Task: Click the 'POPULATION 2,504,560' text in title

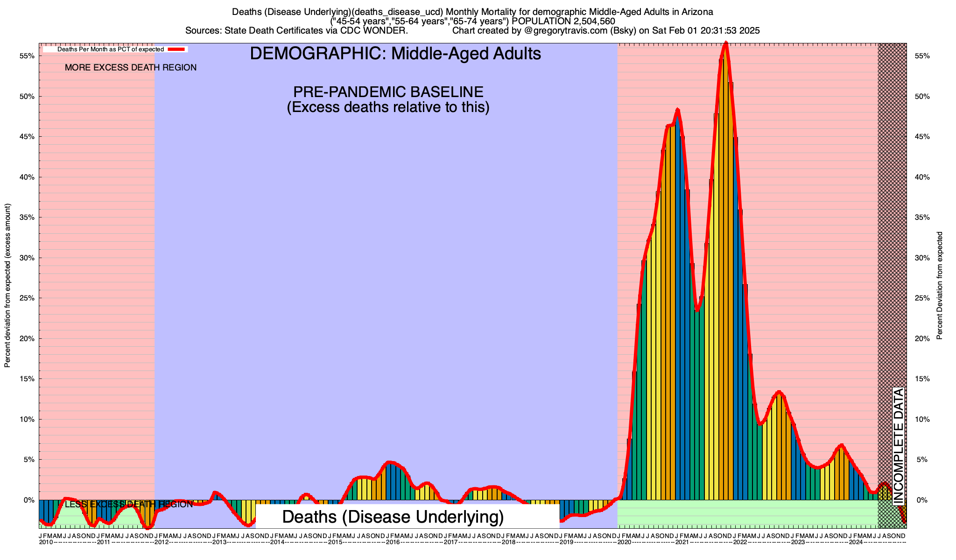Action: pyautogui.click(x=563, y=21)
